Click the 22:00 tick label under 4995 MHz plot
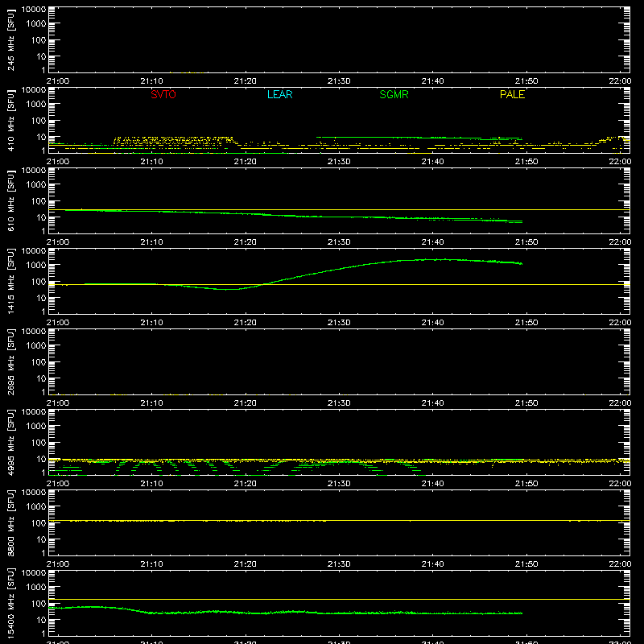 tap(620, 484)
